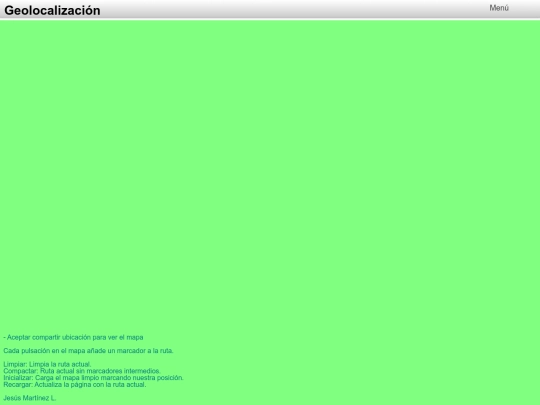
Task: Click the 'Compactar: Ruta actual sin marcadores' line
Action: pyautogui.click(x=82, y=371)
